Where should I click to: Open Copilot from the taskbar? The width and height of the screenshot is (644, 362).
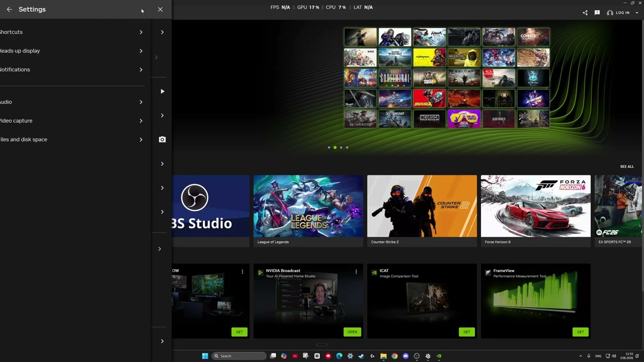(284, 356)
